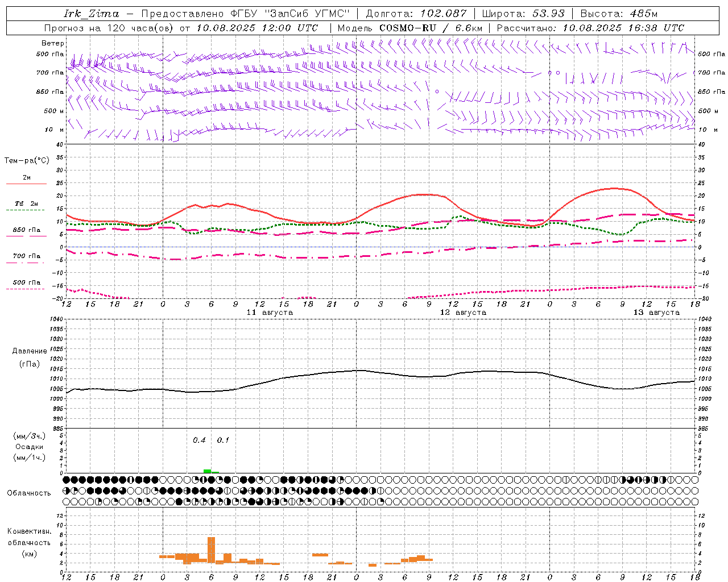Click the "0.1" precipitation amount value

[223, 440]
